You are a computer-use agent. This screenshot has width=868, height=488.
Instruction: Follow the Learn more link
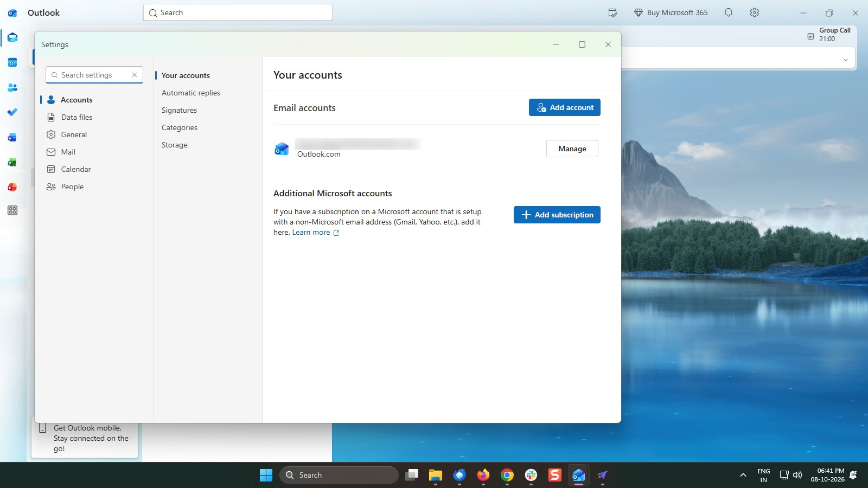[x=316, y=233]
